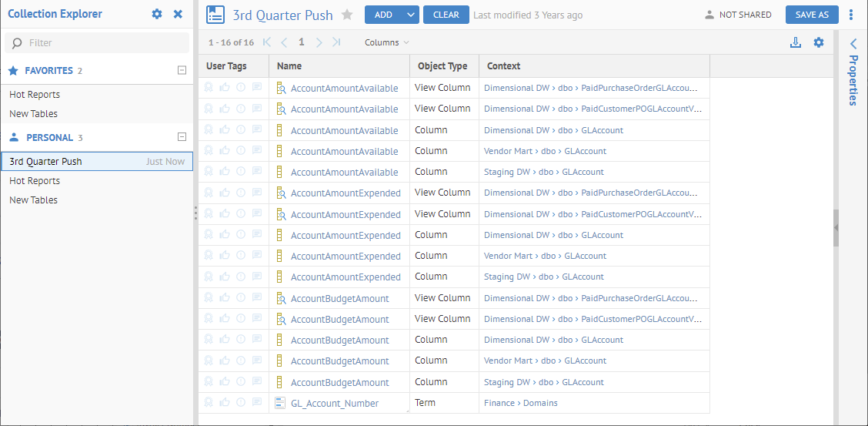Open the three-dot more options menu
The height and width of the screenshot is (426, 868).
[851, 15]
